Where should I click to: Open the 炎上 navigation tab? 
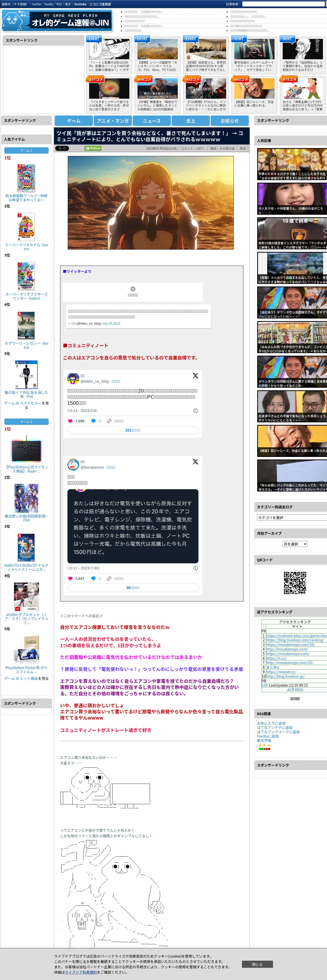(191, 121)
